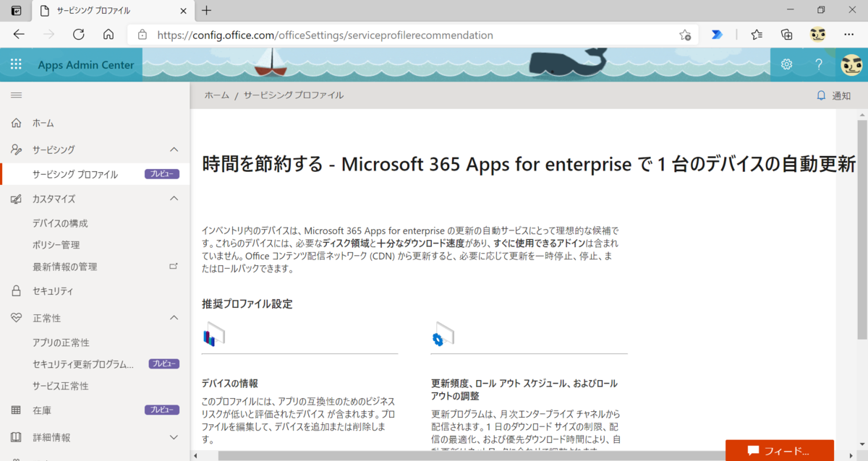The width and height of the screenshot is (868, 461).
Task: Refresh the page with reload button
Action: click(x=79, y=35)
